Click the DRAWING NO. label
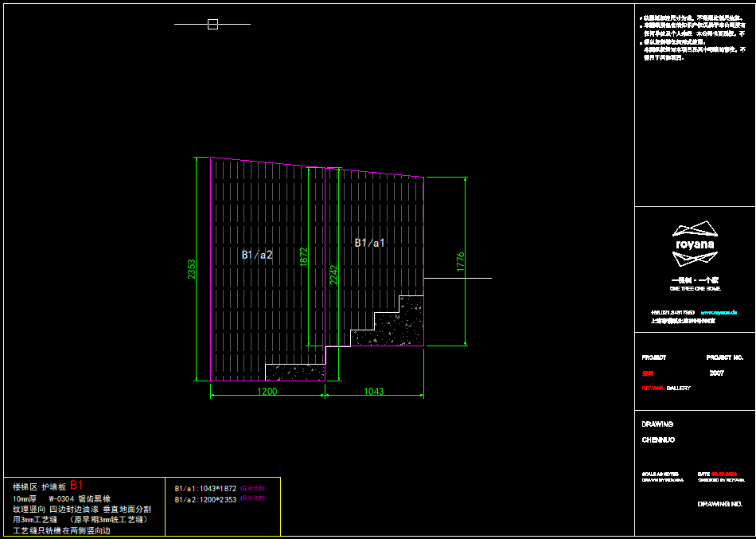The width and height of the screenshot is (756, 539). (720, 504)
